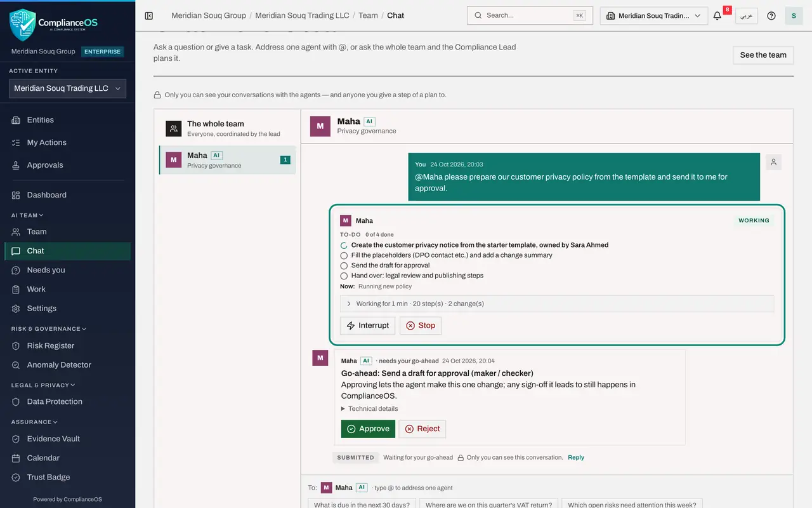Expand Technical details disclosure
The height and width of the screenshot is (508, 812).
click(370, 409)
